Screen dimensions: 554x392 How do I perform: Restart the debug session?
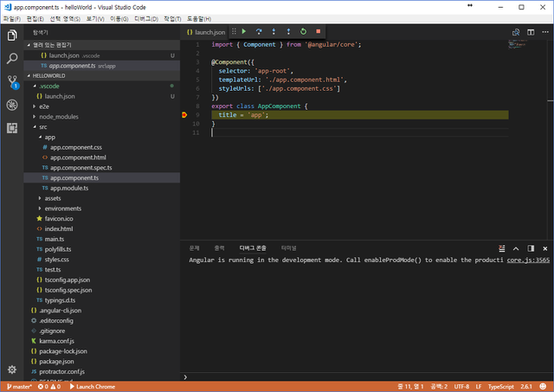[303, 31]
